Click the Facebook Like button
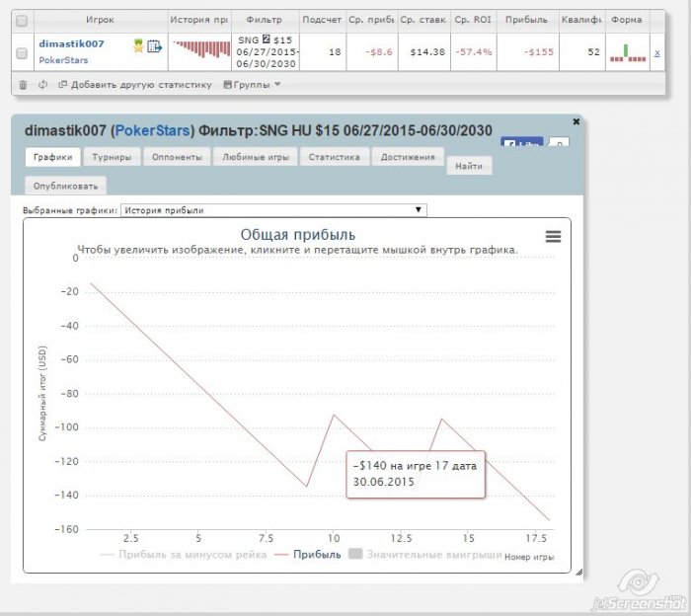 519,144
